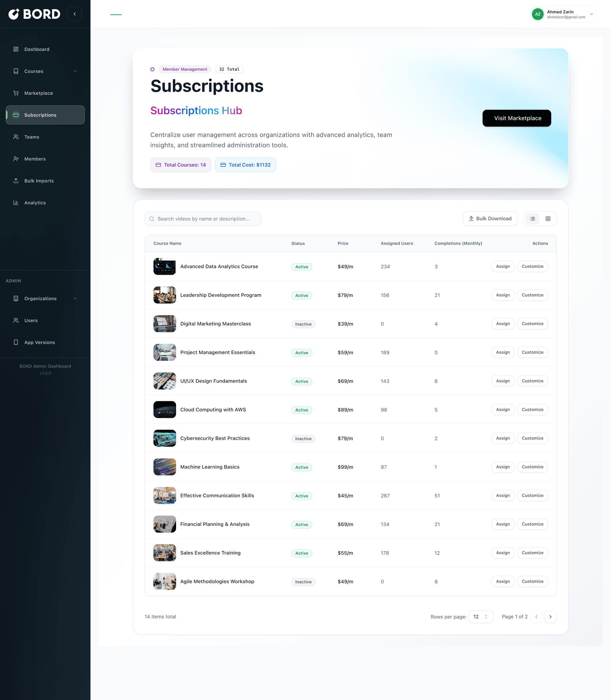The image size is (611, 700).
Task: Click the Total Cost card icon
Action: point(223,165)
